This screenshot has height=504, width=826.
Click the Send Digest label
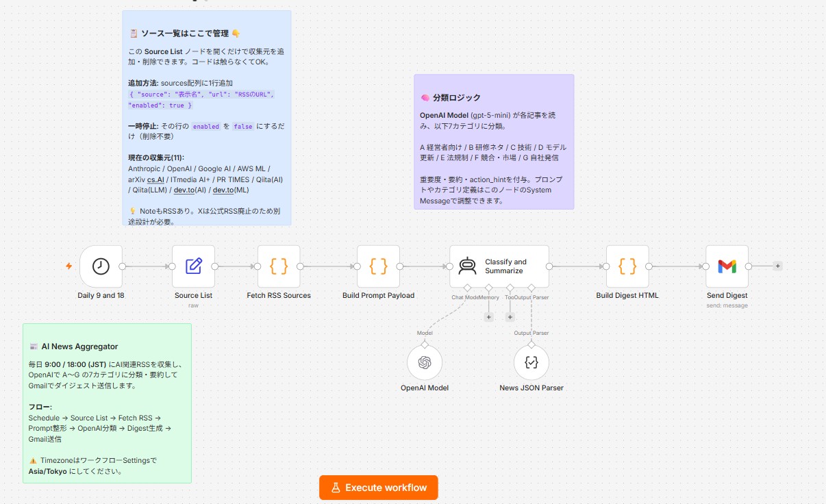tap(727, 296)
